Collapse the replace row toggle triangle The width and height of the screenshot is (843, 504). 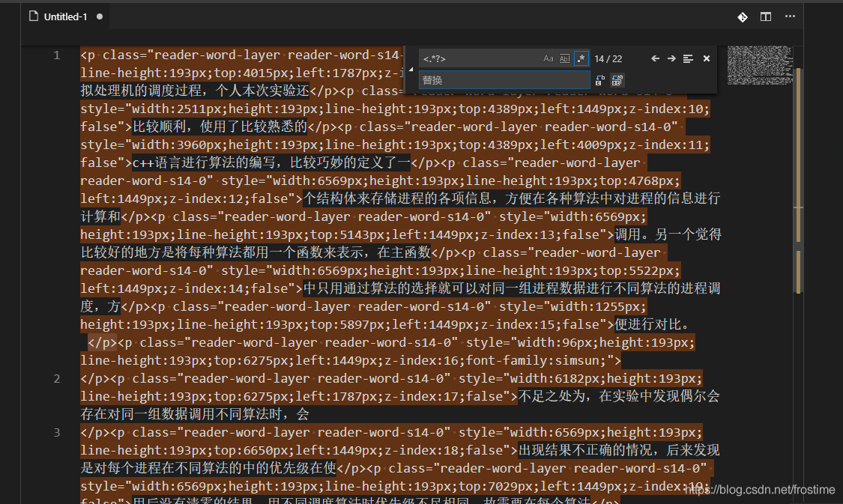click(x=411, y=70)
